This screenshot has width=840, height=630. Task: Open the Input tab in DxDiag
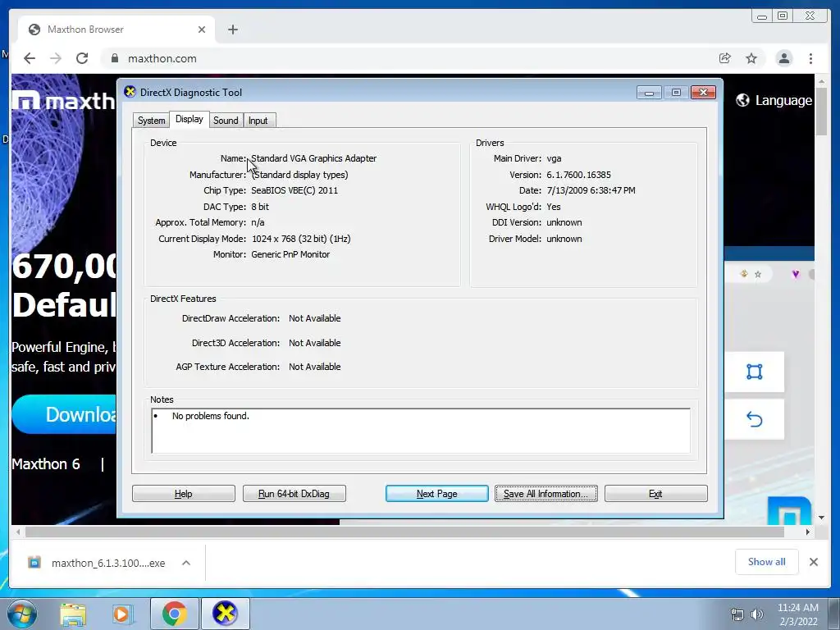(x=258, y=121)
